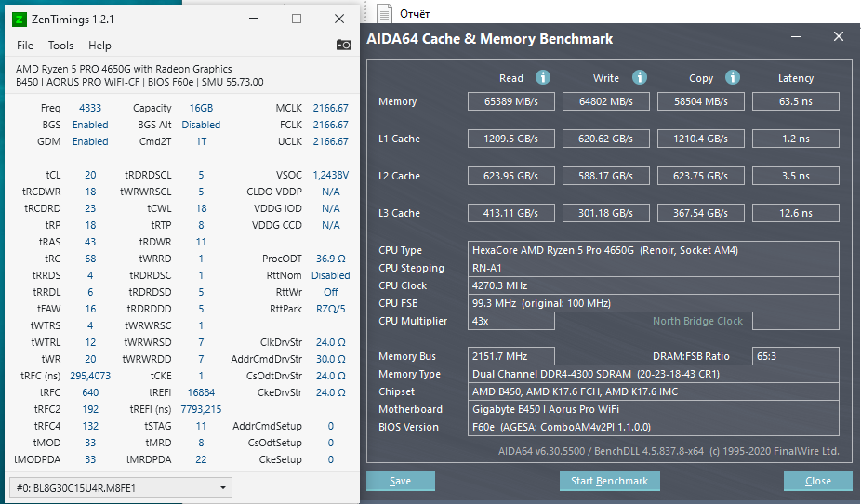861x504 pixels.
Task: Click the Memory Write value 64802 MB/s
Action: click(x=606, y=101)
